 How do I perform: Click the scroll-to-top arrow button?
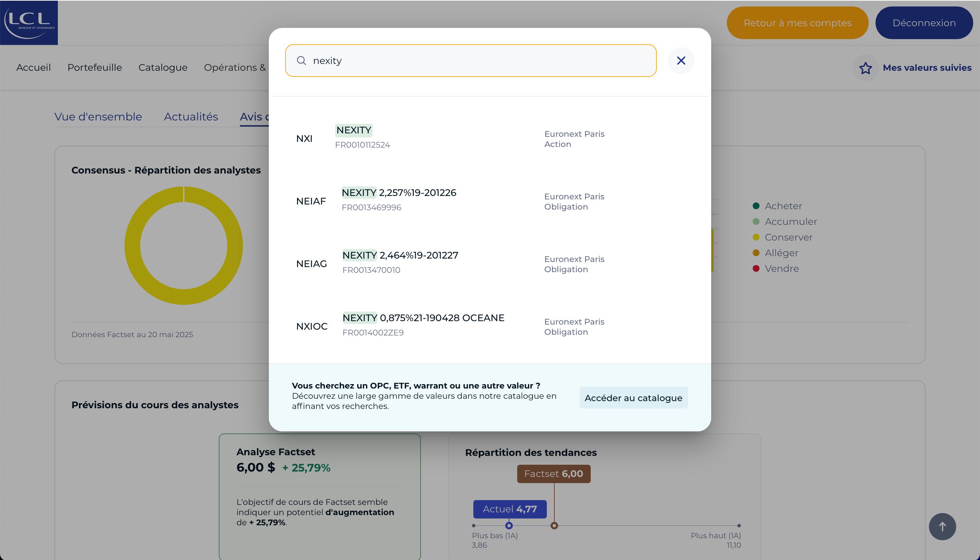(942, 527)
